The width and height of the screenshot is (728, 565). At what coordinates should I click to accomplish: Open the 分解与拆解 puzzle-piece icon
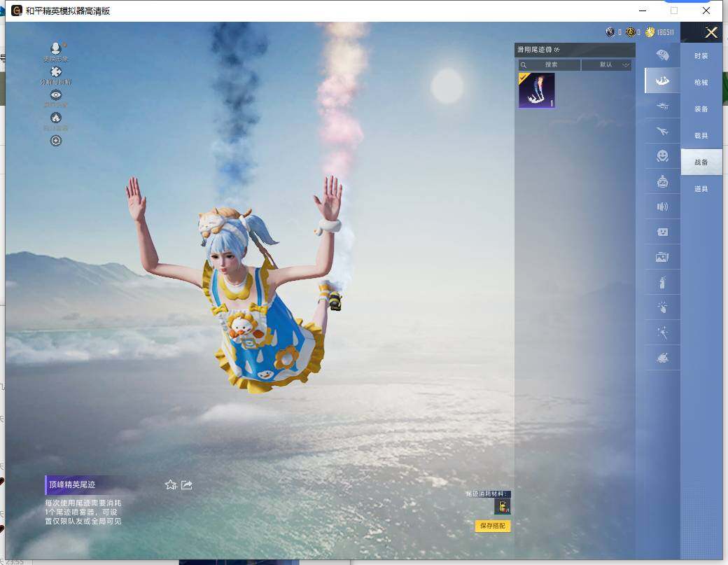coord(56,71)
